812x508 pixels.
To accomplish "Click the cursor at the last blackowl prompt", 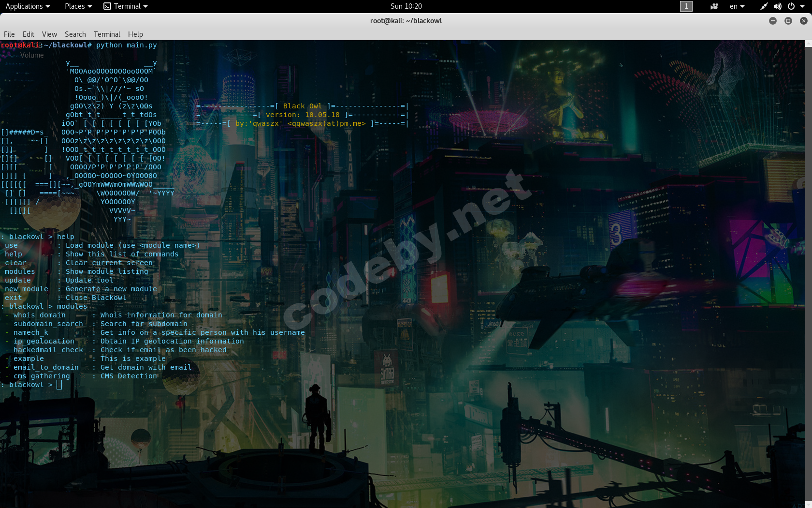I will (59, 385).
